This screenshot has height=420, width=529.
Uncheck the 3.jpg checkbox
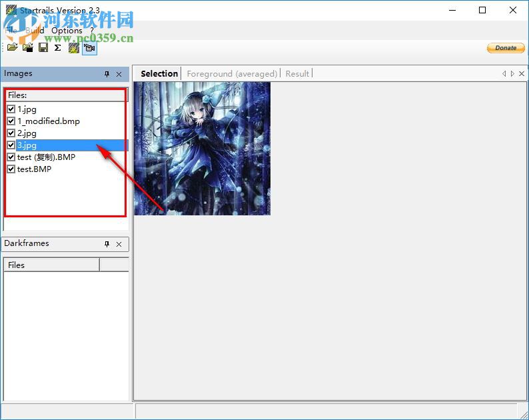[11, 145]
